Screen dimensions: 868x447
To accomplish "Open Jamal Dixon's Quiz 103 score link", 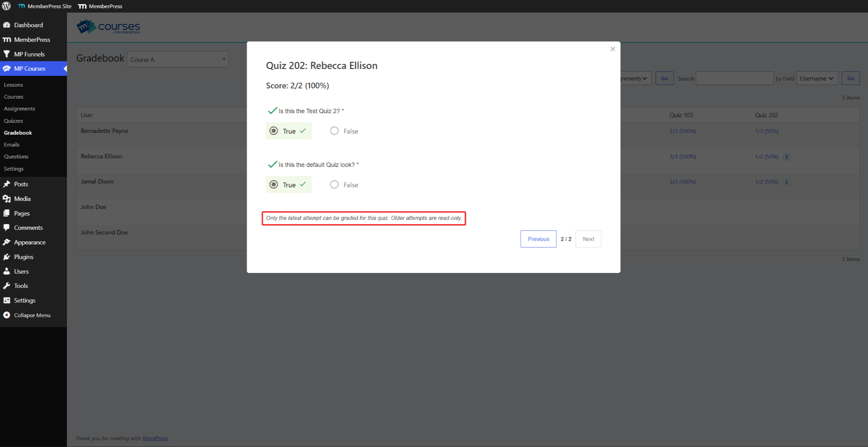I will pyautogui.click(x=683, y=182).
